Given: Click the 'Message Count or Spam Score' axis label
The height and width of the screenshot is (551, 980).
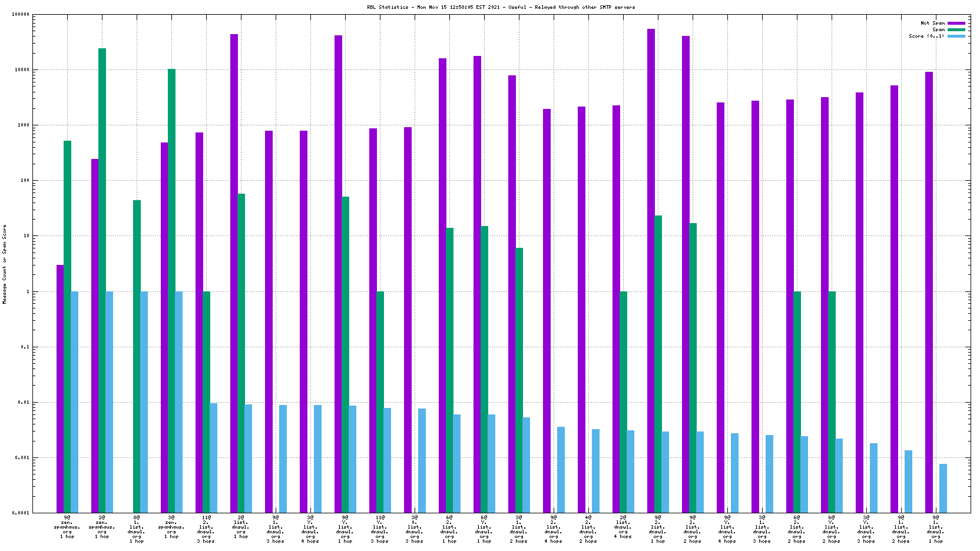Looking at the screenshot, I should [x=5, y=264].
